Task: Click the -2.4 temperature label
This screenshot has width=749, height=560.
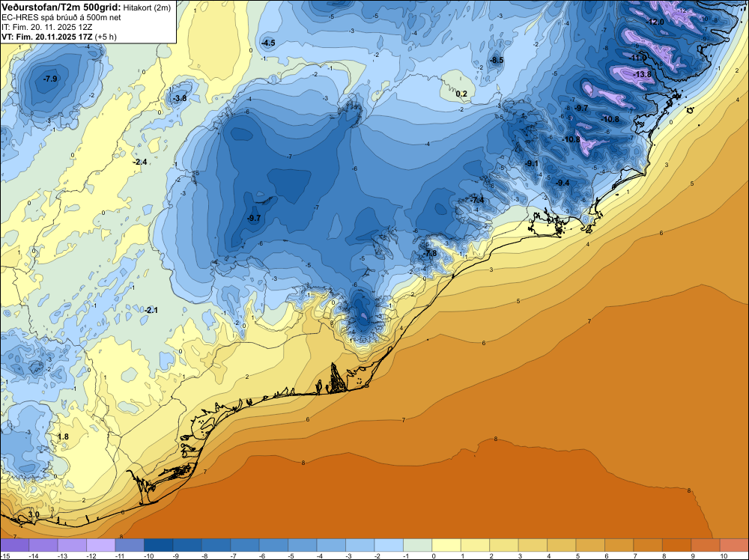Action: (140, 162)
